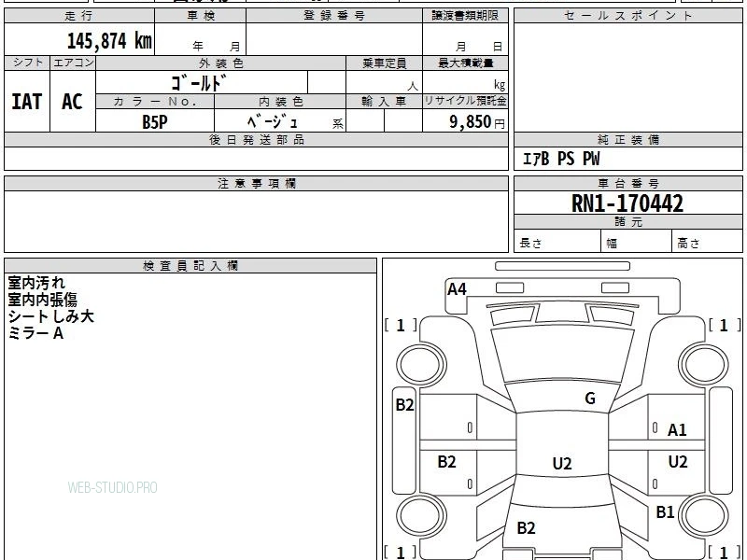Click the A4 damage mark on diagram
Image resolution: width=747 pixels, height=560 pixels.
click(x=457, y=289)
